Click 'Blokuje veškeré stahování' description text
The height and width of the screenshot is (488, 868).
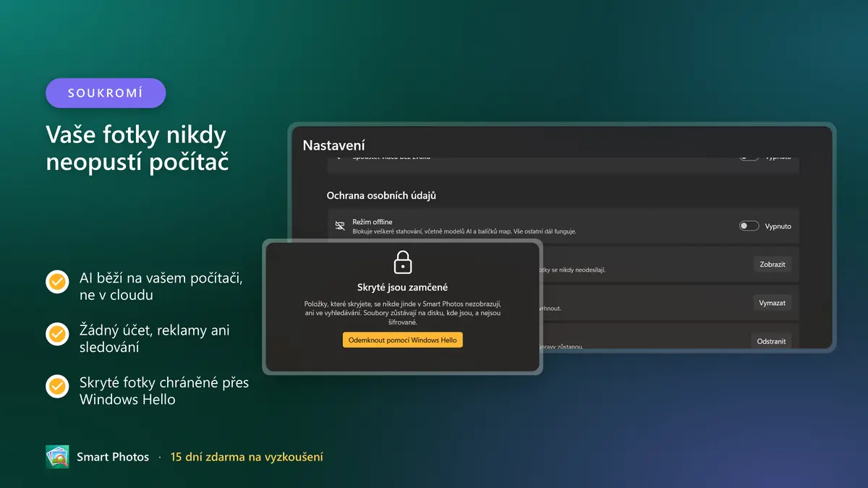(x=464, y=231)
